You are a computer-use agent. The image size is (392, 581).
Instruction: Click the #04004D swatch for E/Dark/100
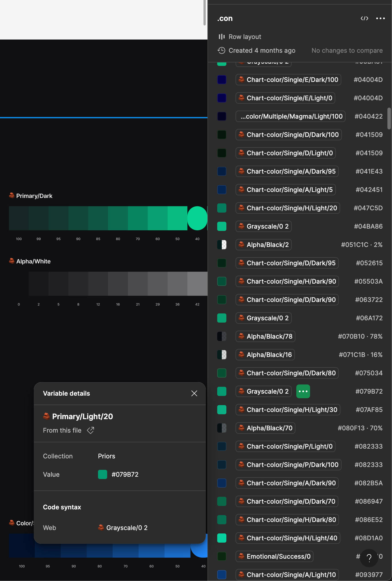[x=222, y=80]
